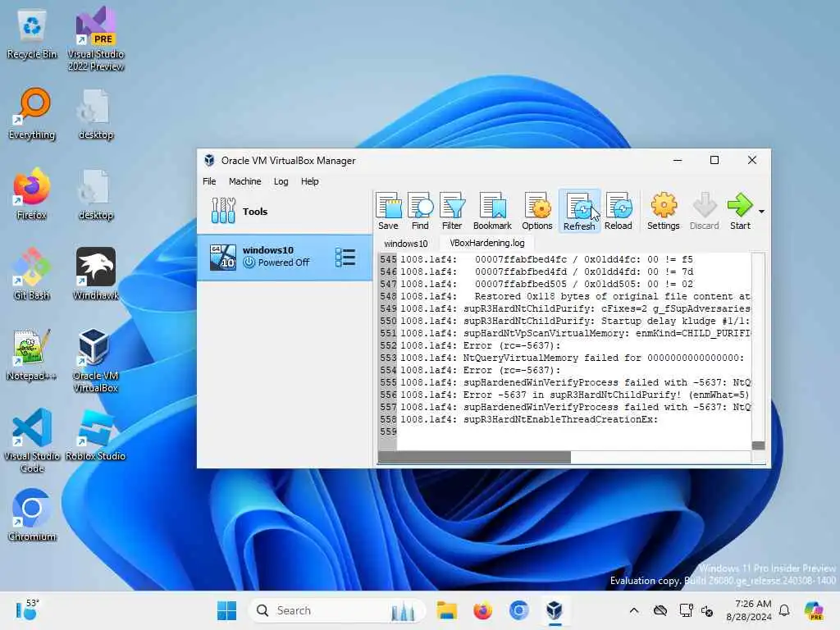Open Firefox from the taskbar

tap(482, 610)
